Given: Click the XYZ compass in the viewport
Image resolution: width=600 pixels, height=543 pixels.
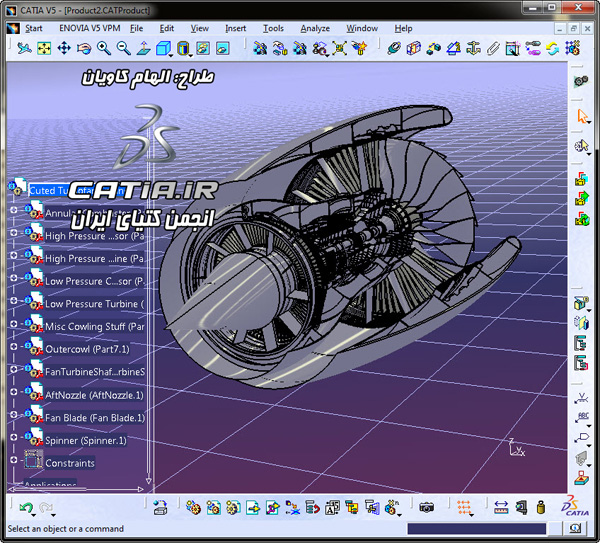Looking at the screenshot, I should coord(517,448).
